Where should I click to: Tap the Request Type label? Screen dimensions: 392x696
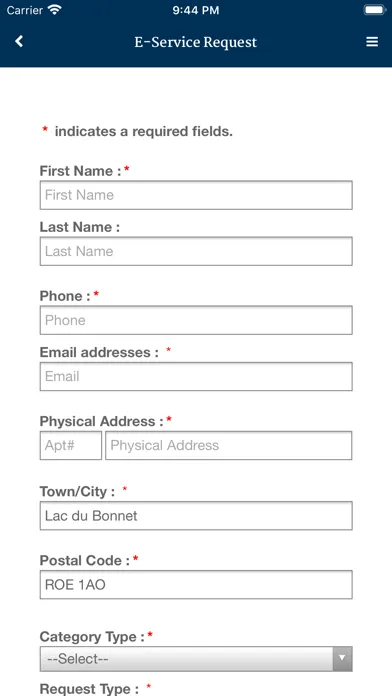tap(89, 689)
